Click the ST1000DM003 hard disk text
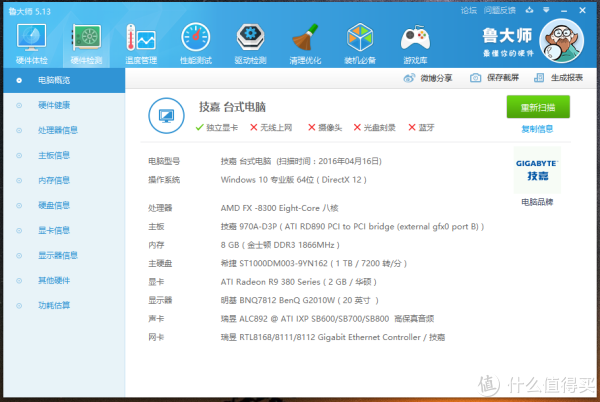The height and width of the screenshot is (402, 600). [x=314, y=264]
